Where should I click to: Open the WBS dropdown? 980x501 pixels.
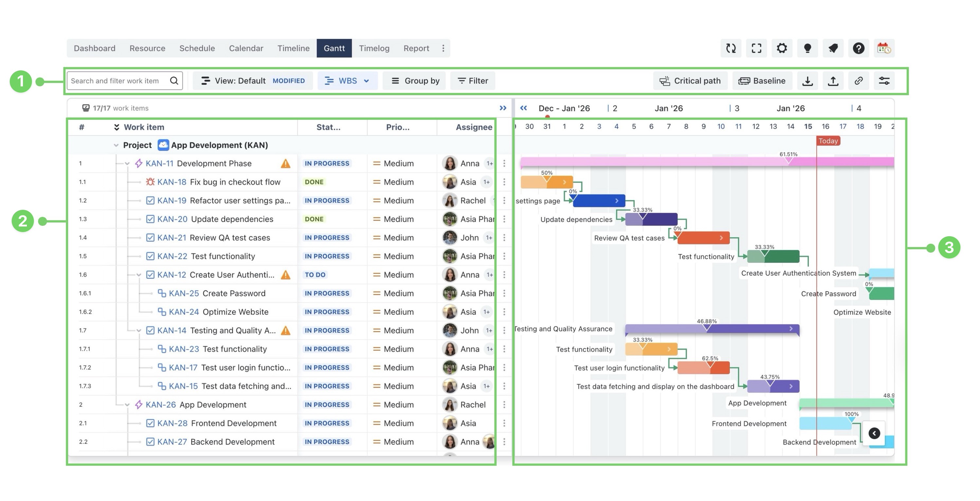click(x=347, y=81)
